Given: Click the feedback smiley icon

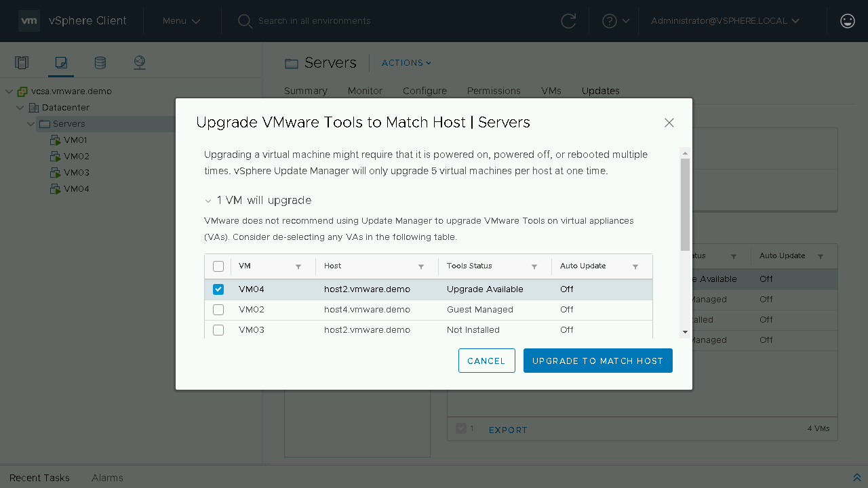Looking at the screenshot, I should 847,21.
